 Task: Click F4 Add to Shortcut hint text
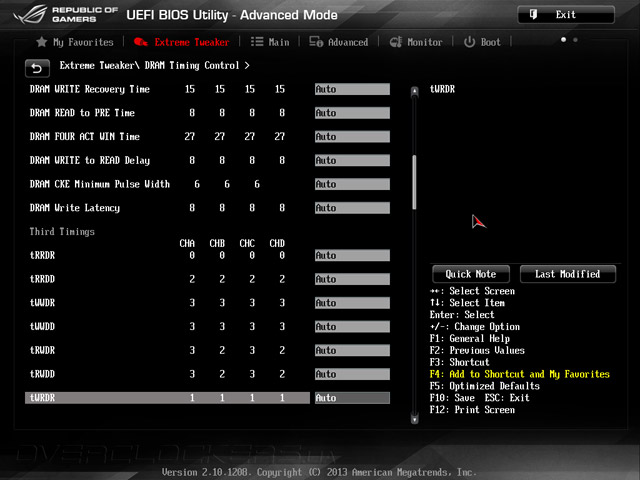[x=520, y=374]
